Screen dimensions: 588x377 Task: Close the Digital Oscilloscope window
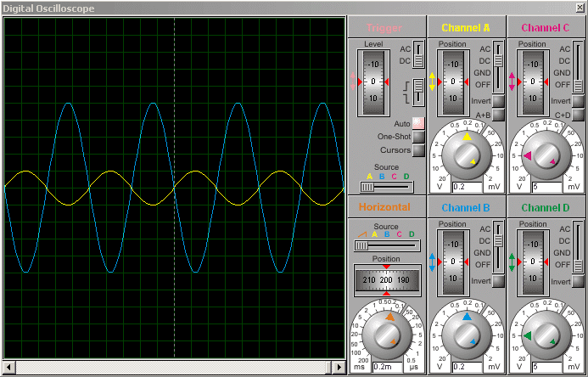click(580, 7)
